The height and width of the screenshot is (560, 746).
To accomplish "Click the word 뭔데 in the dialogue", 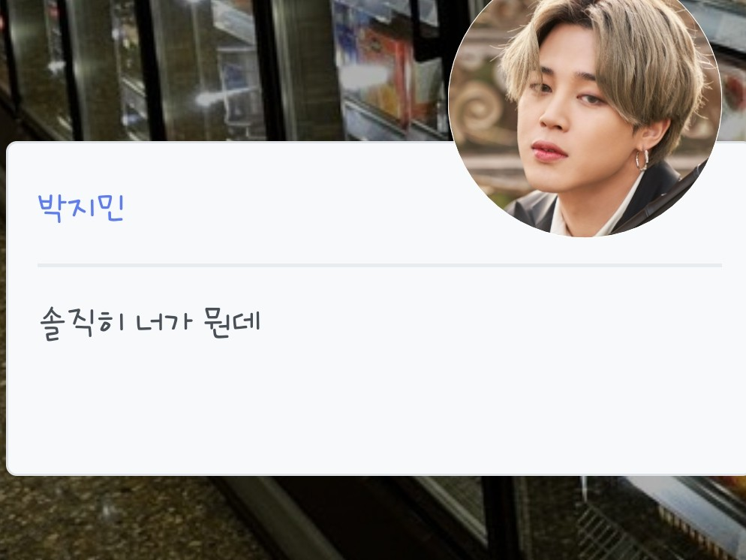I will pos(232,323).
